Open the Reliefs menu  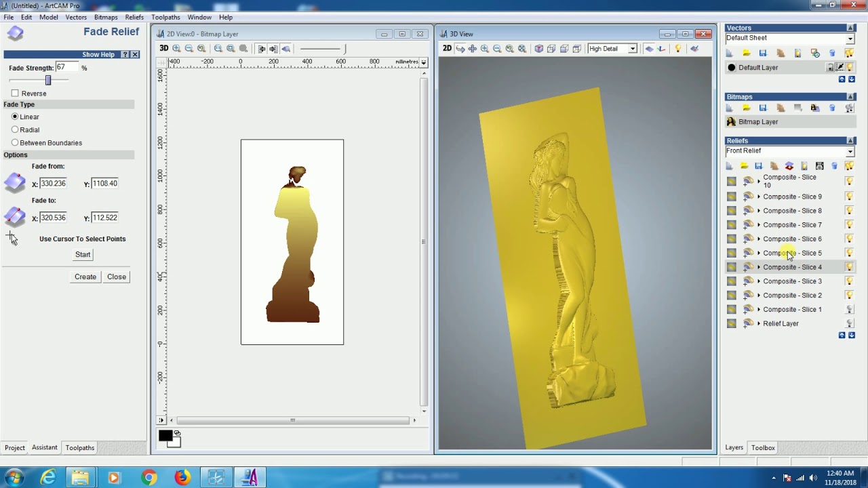click(x=134, y=17)
